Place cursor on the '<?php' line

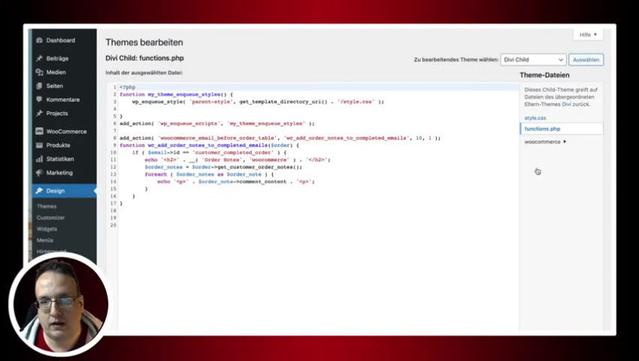(x=128, y=87)
